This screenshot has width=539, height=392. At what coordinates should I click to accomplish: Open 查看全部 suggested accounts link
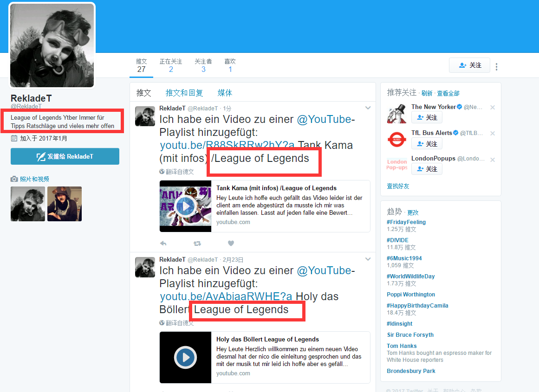point(448,93)
